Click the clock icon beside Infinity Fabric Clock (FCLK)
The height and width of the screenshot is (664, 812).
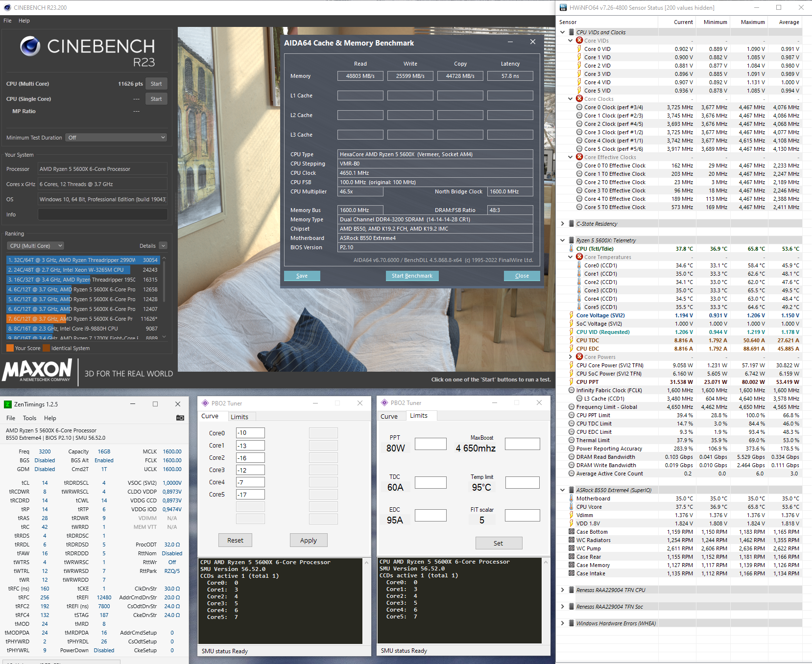[572, 390]
